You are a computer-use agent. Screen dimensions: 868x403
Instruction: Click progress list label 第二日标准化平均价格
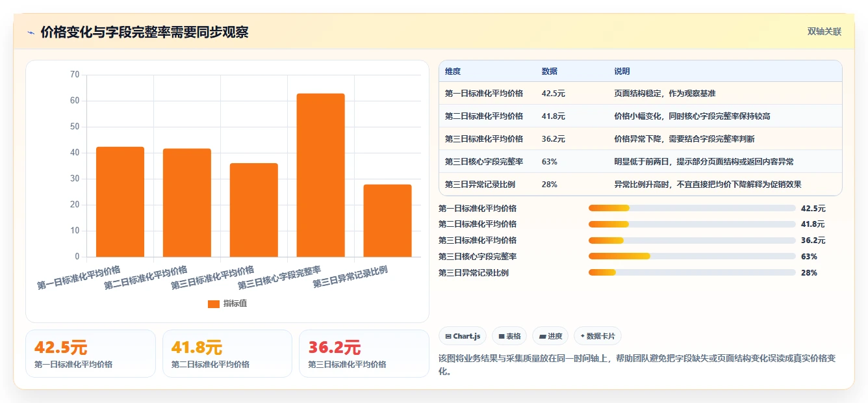[478, 224]
